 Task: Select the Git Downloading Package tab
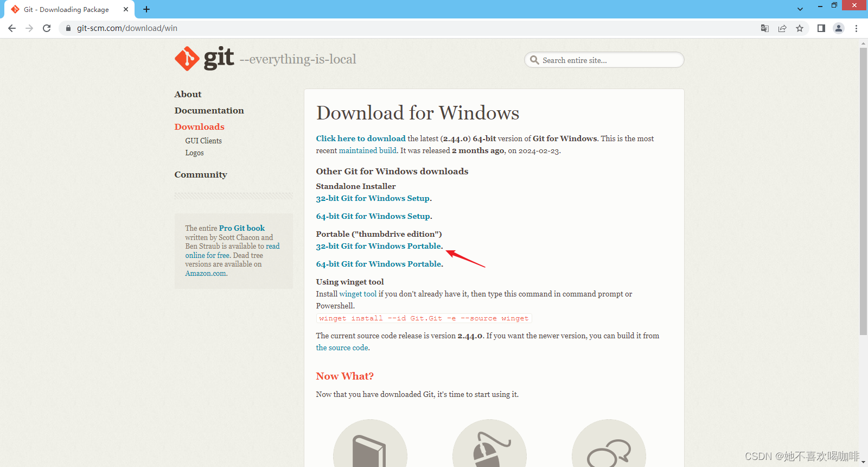click(69, 9)
